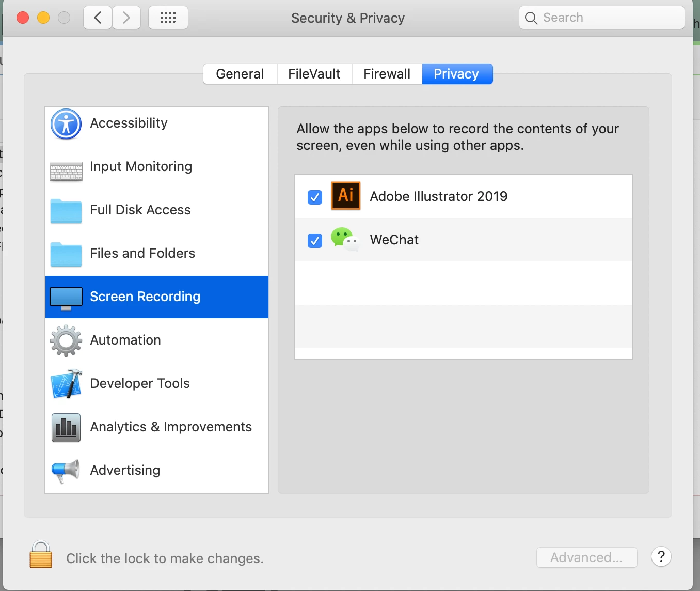Click the Accessibility icon in sidebar
This screenshot has height=591, width=700.
click(x=66, y=124)
